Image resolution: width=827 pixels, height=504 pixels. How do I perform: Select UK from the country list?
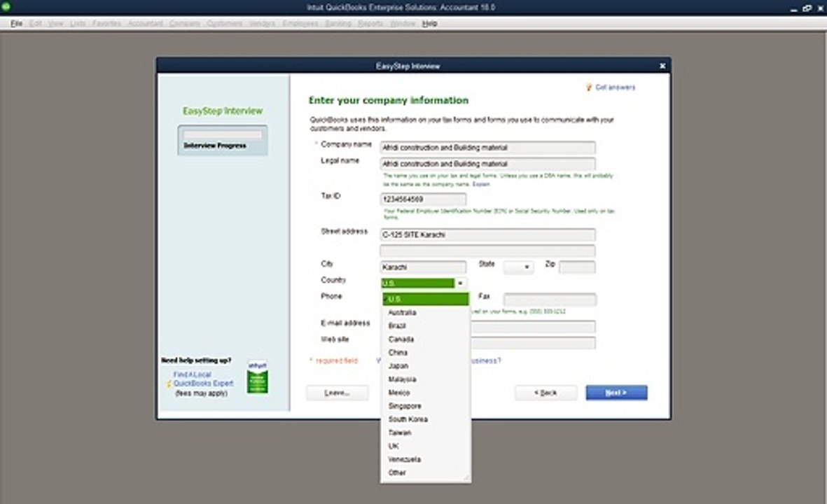point(425,446)
